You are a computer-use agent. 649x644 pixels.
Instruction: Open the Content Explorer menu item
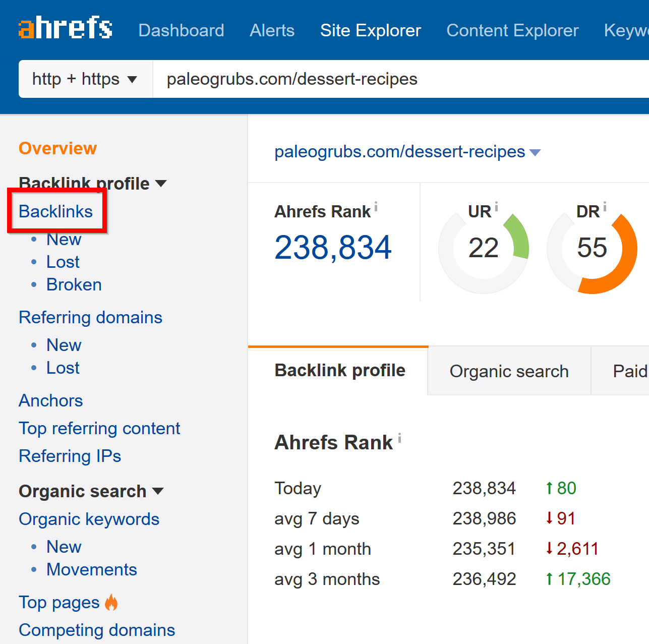click(512, 30)
